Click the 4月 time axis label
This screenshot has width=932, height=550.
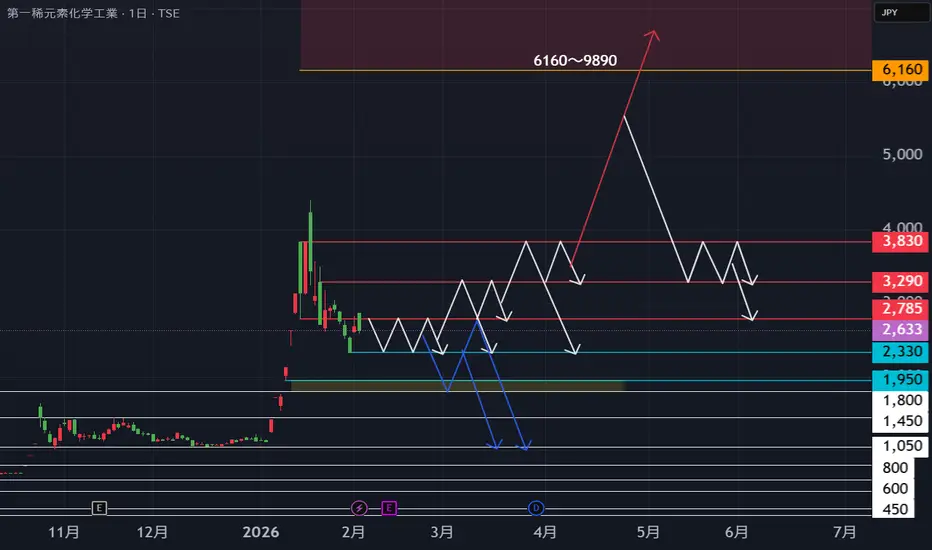545,532
